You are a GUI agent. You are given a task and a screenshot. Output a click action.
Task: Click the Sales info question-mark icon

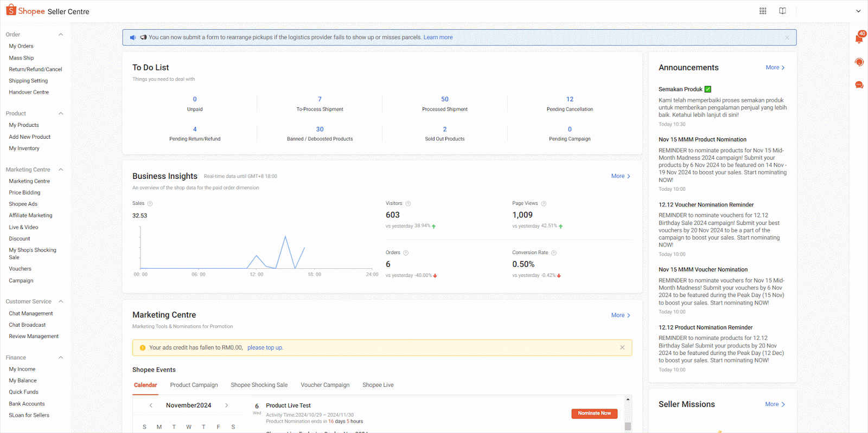pyautogui.click(x=150, y=204)
